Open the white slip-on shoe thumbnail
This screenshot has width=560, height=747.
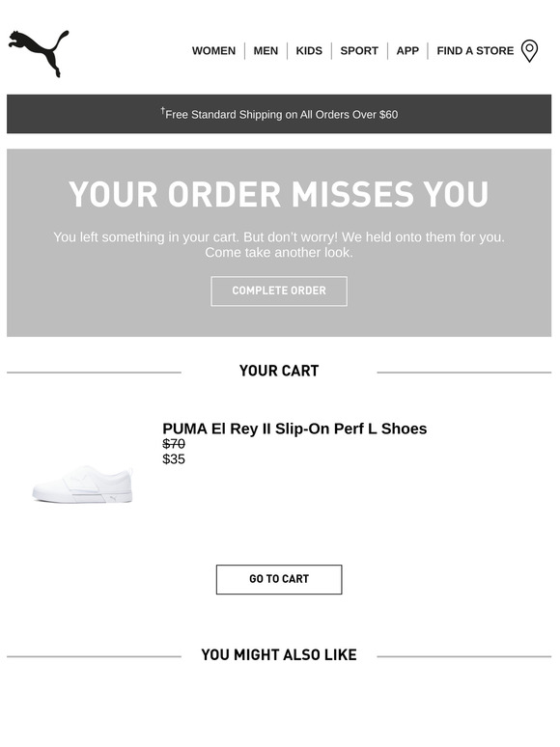point(82,484)
